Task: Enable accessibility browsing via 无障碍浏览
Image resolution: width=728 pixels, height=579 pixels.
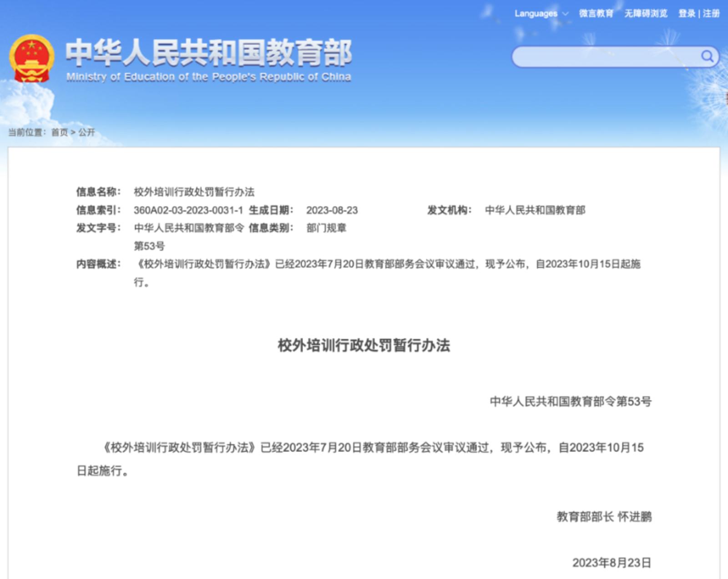Action: click(x=646, y=14)
